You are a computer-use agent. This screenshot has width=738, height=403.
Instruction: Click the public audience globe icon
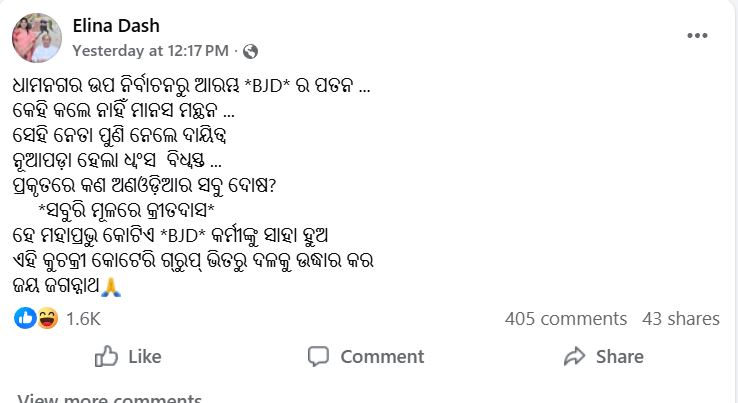[250, 51]
